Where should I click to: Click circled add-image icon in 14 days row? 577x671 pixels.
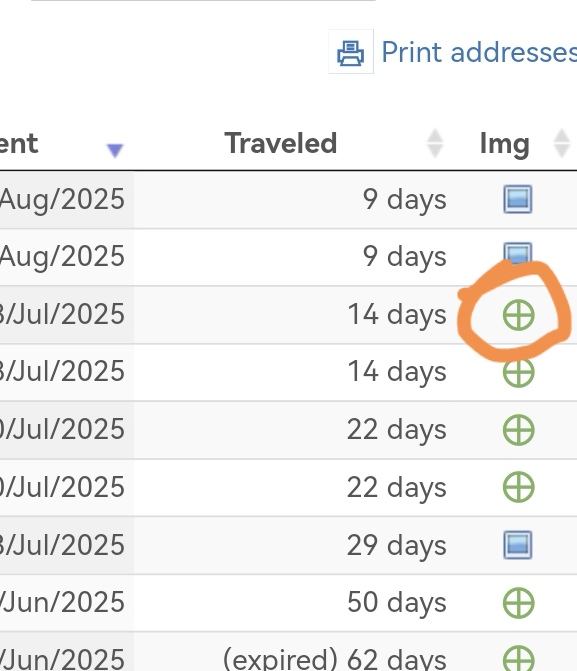(518, 315)
